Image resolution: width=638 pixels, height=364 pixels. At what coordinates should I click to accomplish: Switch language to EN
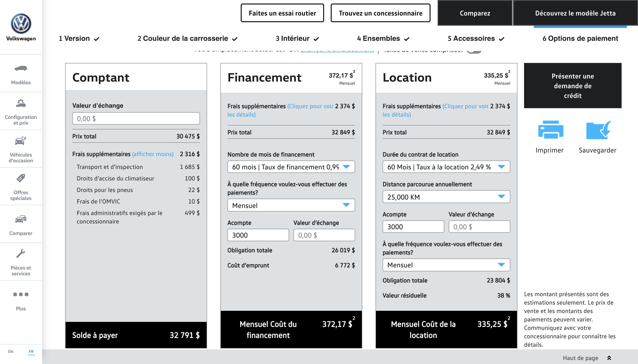coord(10,352)
